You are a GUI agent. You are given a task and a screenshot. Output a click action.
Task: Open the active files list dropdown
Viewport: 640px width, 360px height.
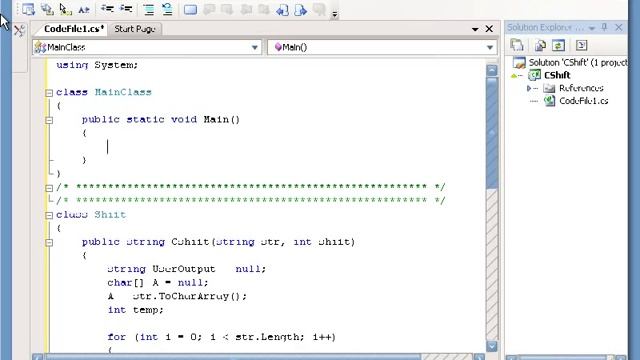coord(475,29)
